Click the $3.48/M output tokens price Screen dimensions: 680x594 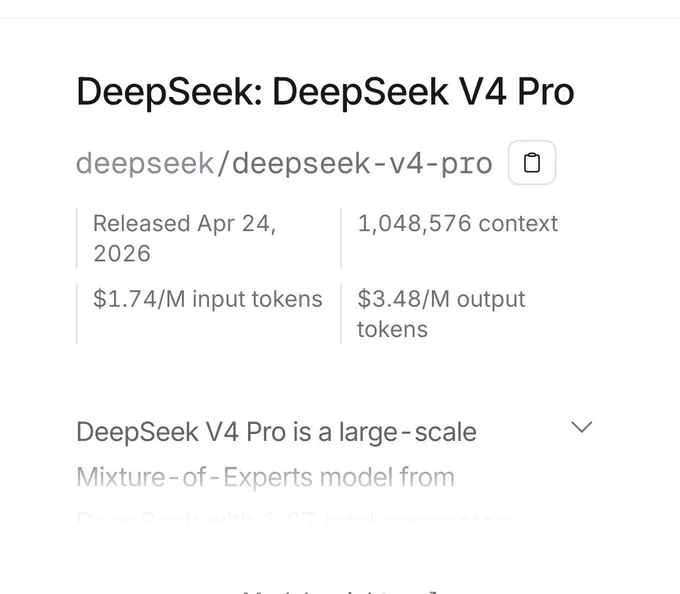pyautogui.click(x=441, y=314)
